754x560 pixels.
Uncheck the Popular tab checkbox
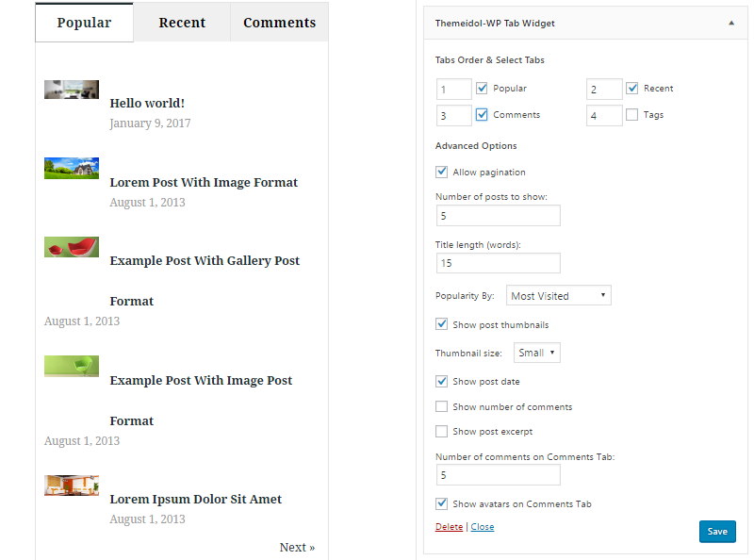point(483,89)
